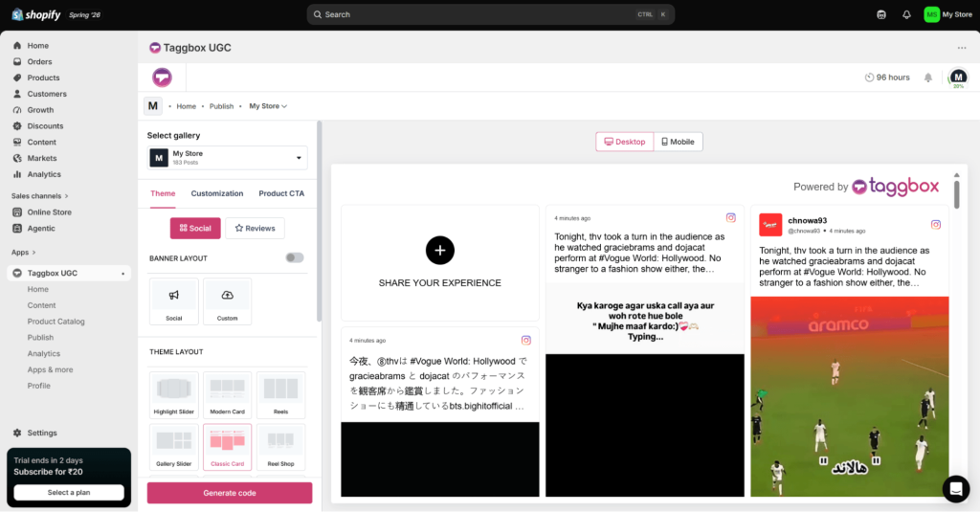This screenshot has width=980, height=512.
Task: Click the preview pane vertical scrollbar
Action: point(956,194)
